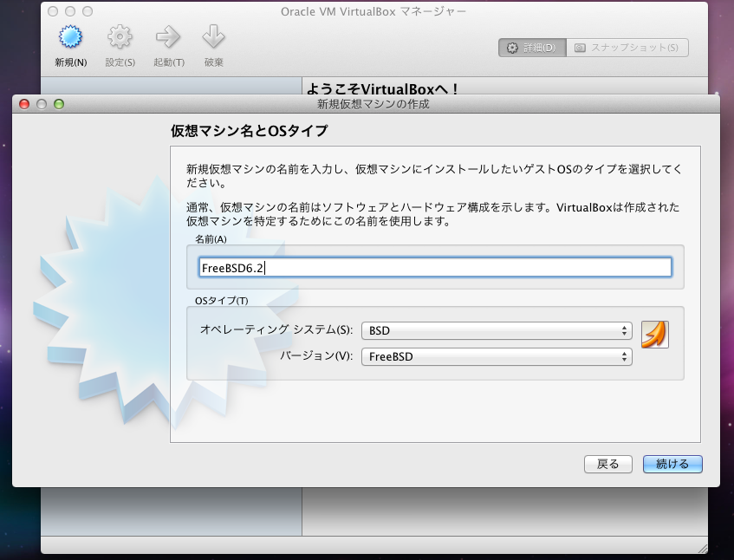This screenshot has height=560, width=734.
Task: Click the resize grip of VirtualBox Manager window
Action: coord(703,549)
